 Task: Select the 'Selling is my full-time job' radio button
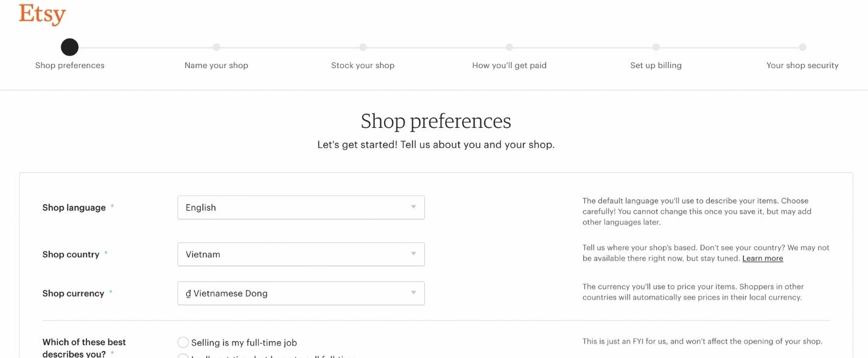[183, 343]
